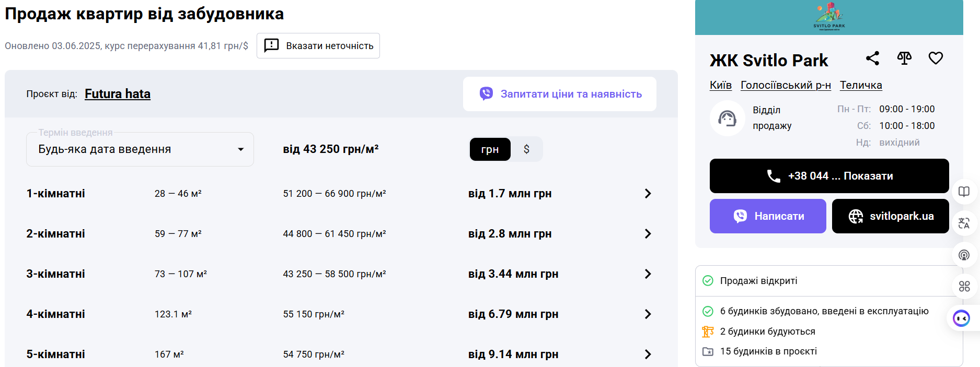This screenshot has height=367, width=980.
Task: Switch price currency to грн
Action: 490,150
